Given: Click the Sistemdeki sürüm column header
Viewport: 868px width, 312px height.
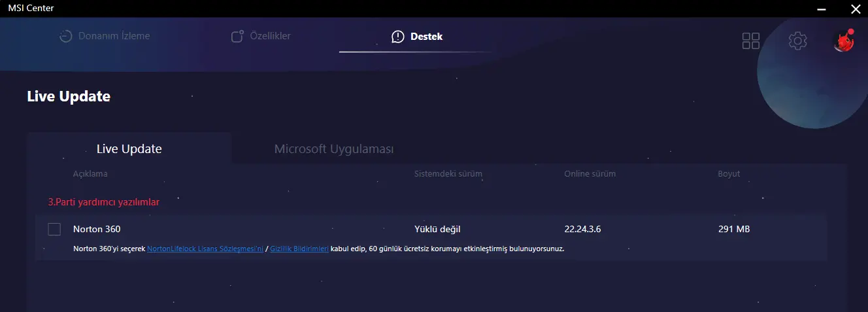Looking at the screenshot, I should point(448,174).
